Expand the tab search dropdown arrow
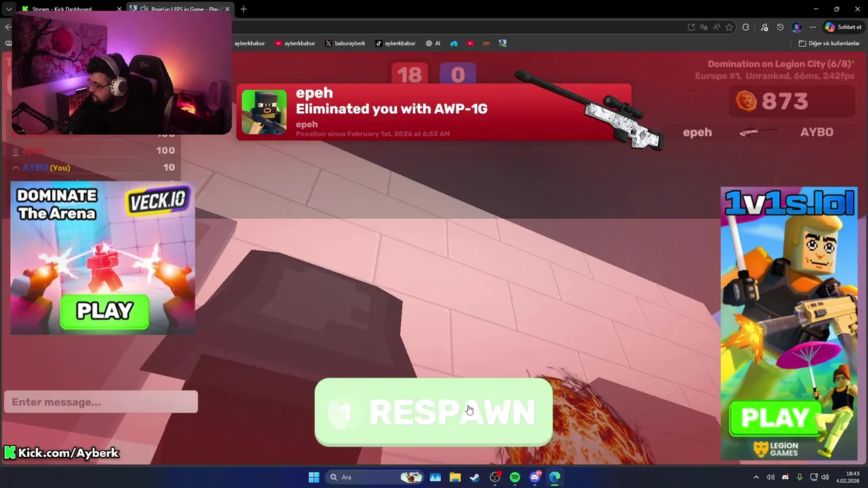Screen dimensions: 868x488 click(x=8, y=9)
